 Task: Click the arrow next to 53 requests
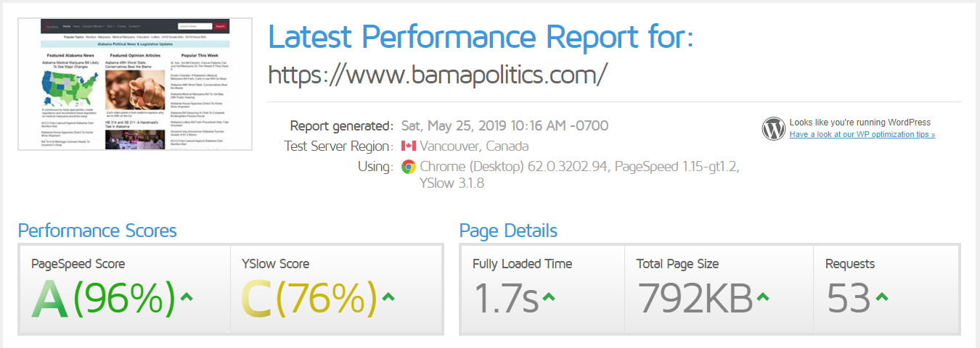click(881, 297)
